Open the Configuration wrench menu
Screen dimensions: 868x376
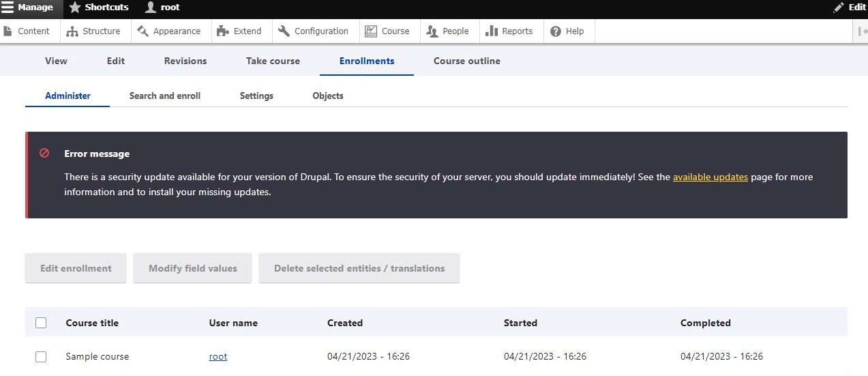tap(314, 31)
